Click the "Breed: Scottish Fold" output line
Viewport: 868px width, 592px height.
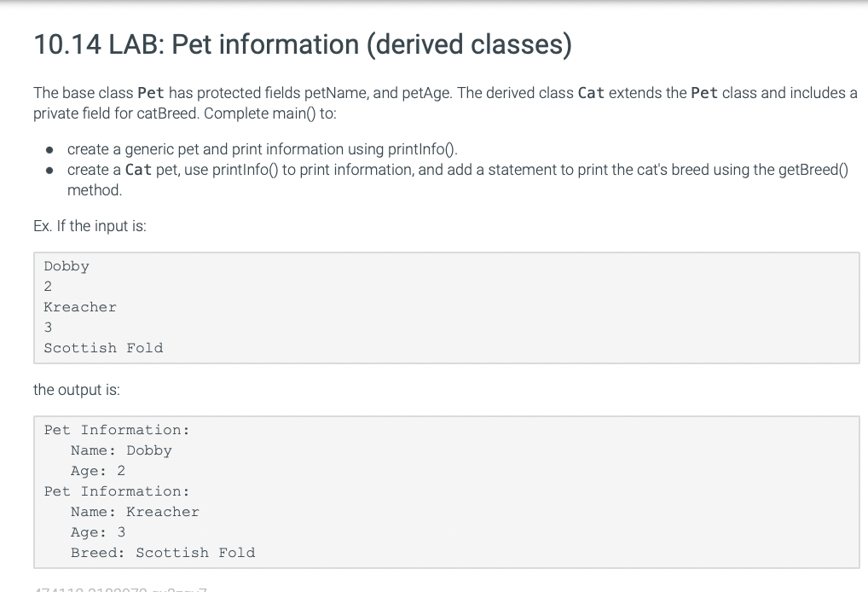click(164, 554)
